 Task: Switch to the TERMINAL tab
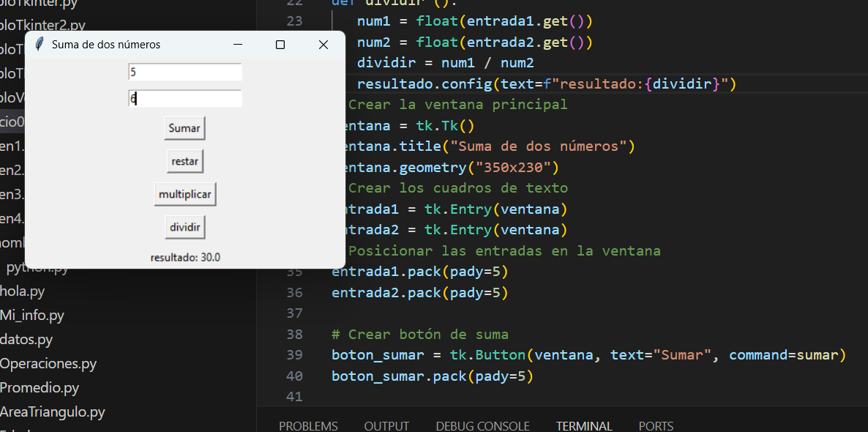tap(584, 425)
